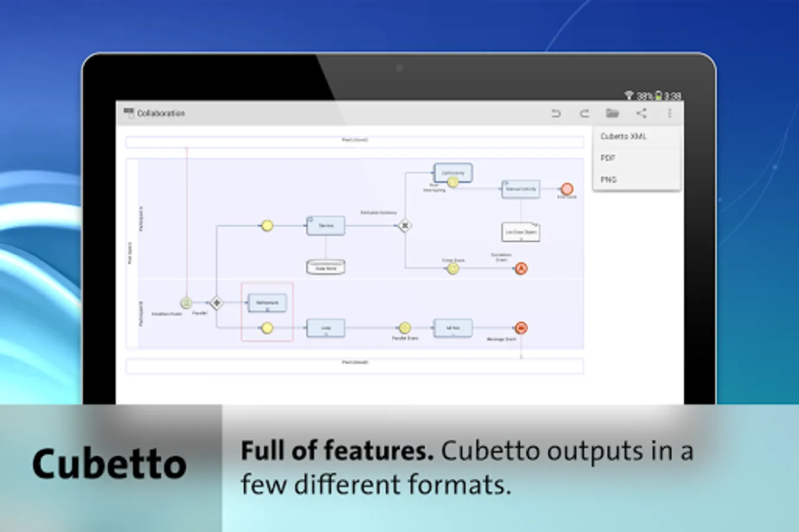Open the three-dot overflow menu

point(669,113)
